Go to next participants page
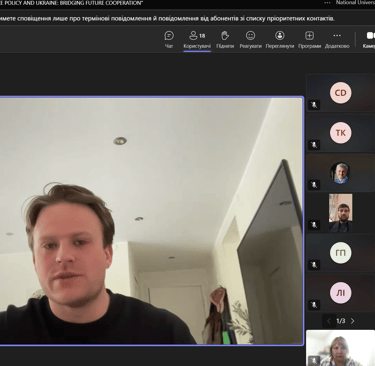 click(x=352, y=321)
